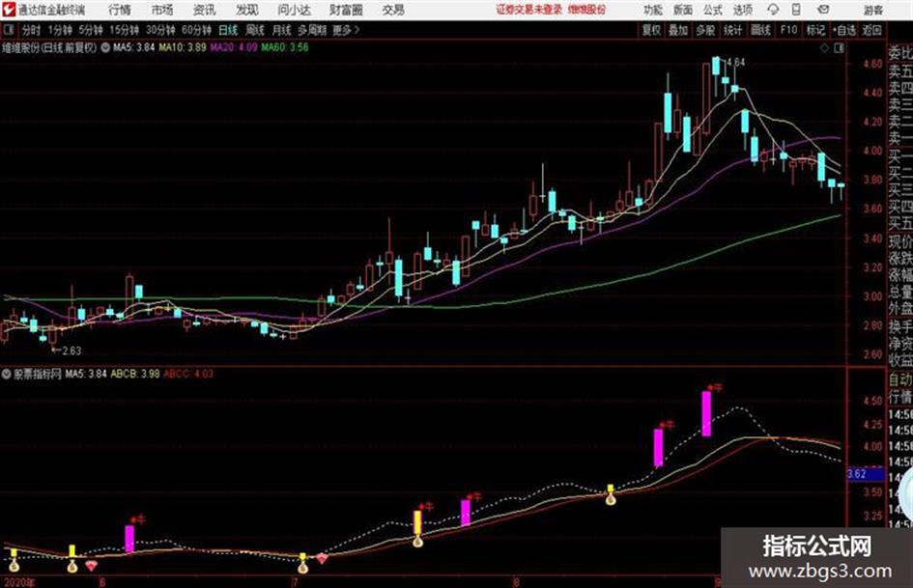
Task: Click the 2020年 date axis label
Action: tap(18, 582)
